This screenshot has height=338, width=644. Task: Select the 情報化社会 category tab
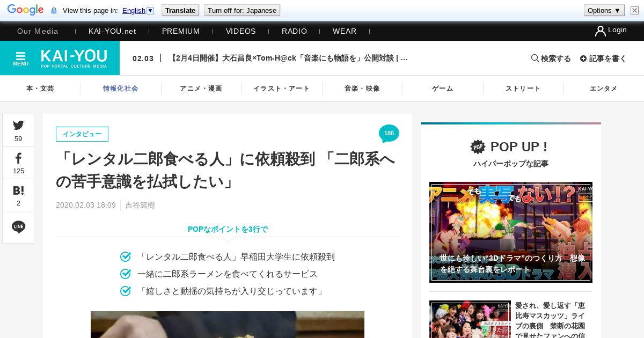pyautogui.click(x=121, y=89)
